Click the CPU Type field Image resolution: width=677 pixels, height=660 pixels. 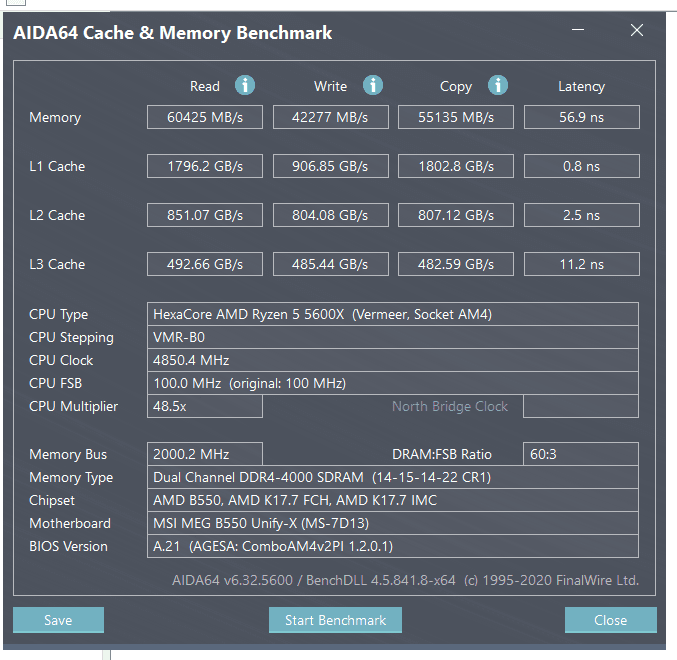[x=392, y=314]
